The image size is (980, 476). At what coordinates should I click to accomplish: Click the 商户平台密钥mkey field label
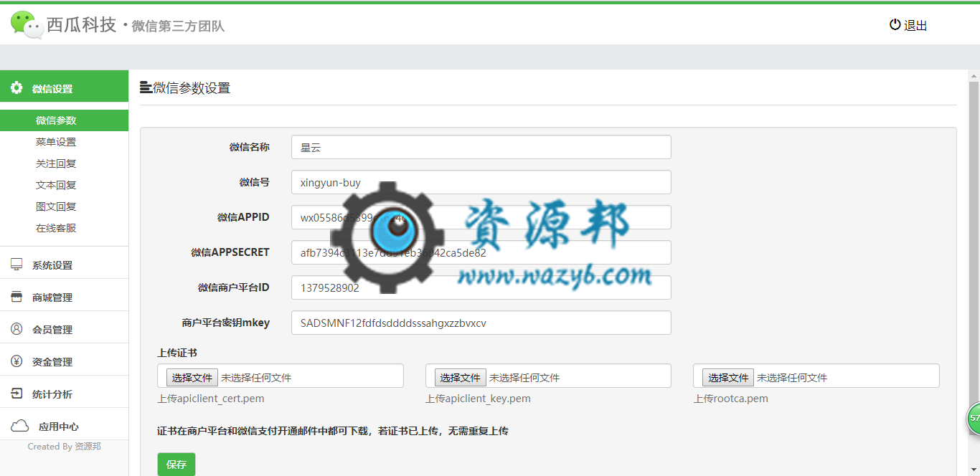coord(226,323)
